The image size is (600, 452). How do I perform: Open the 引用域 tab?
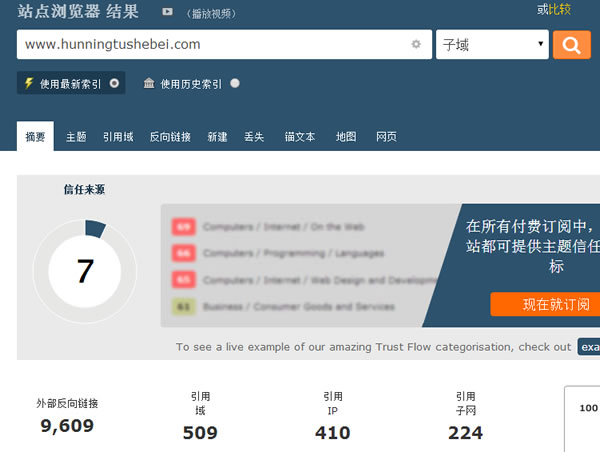pyautogui.click(x=118, y=137)
